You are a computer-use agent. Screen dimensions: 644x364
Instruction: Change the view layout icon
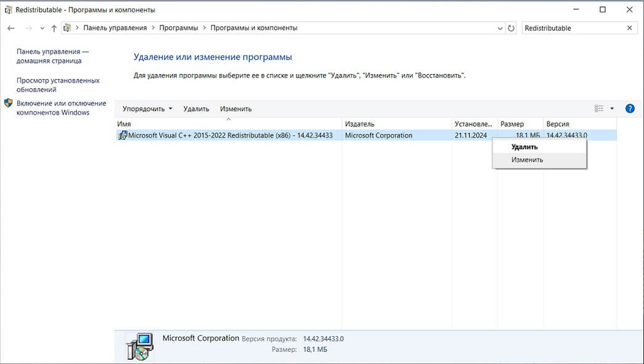click(x=599, y=109)
